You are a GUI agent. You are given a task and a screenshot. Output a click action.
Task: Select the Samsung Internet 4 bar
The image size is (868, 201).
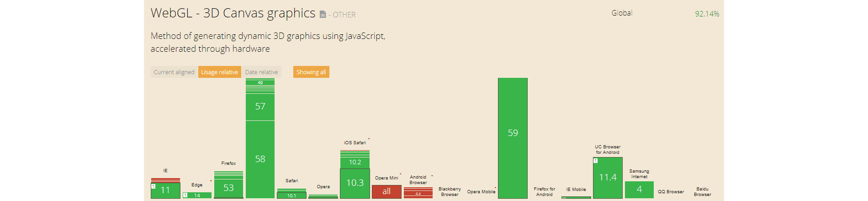639,190
